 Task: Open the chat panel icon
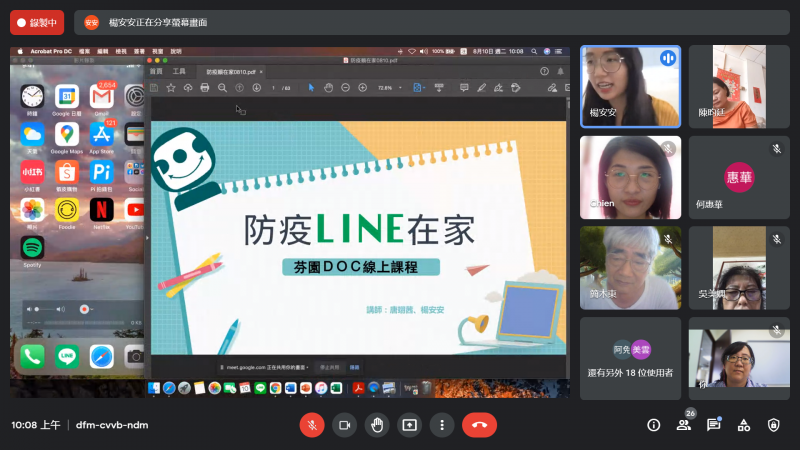713,425
